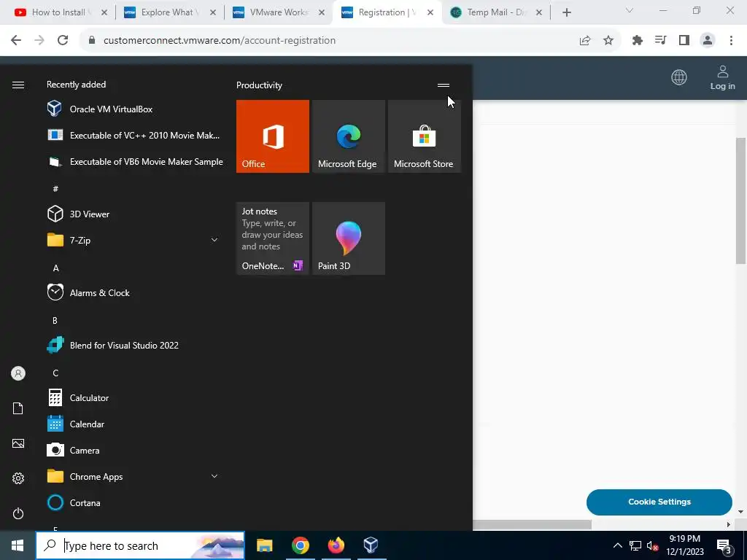Viewport: 747px width, 560px height.
Task: Open Chrome three-dot menu
Action: 731,41
